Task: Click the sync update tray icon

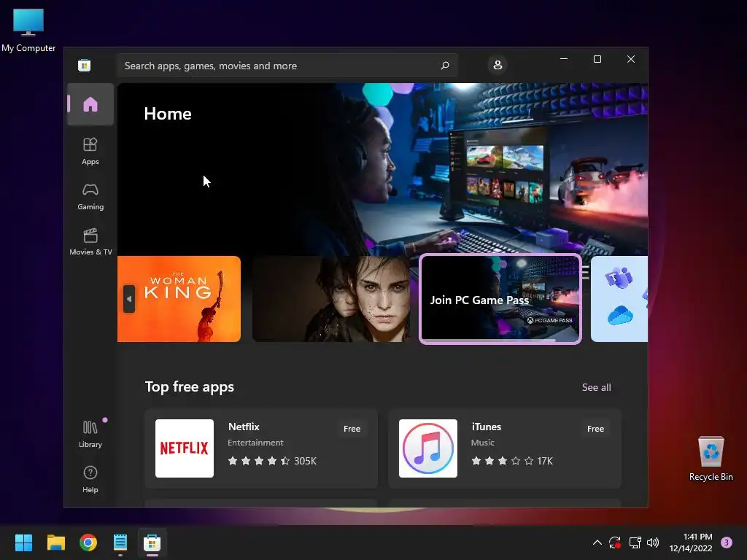Action: pyautogui.click(x=614, y=542)
